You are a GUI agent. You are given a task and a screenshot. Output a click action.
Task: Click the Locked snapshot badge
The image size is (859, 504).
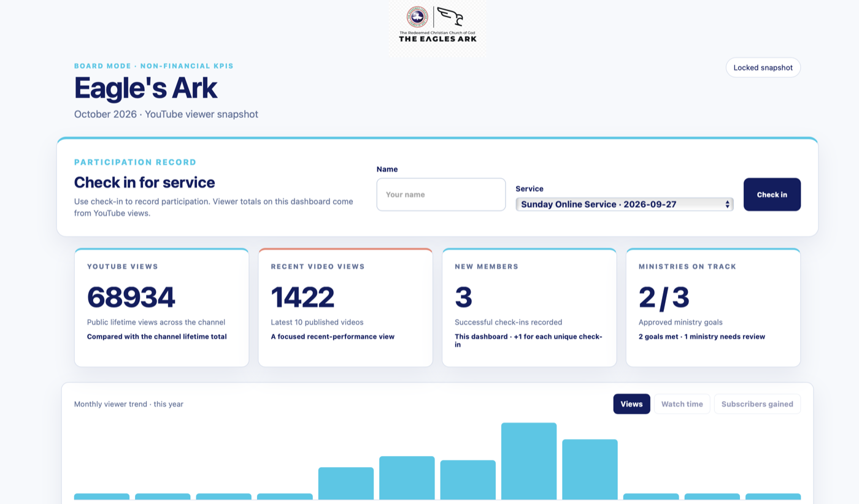click(x=763, y=67)
